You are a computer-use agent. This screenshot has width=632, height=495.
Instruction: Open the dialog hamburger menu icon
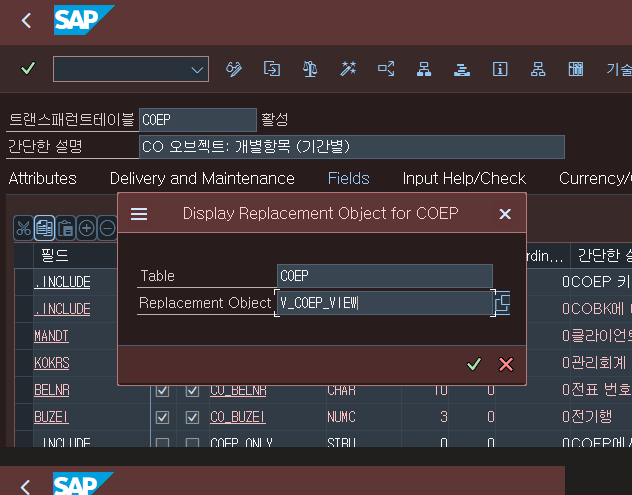pyautogui.click(x=139, y=214)
